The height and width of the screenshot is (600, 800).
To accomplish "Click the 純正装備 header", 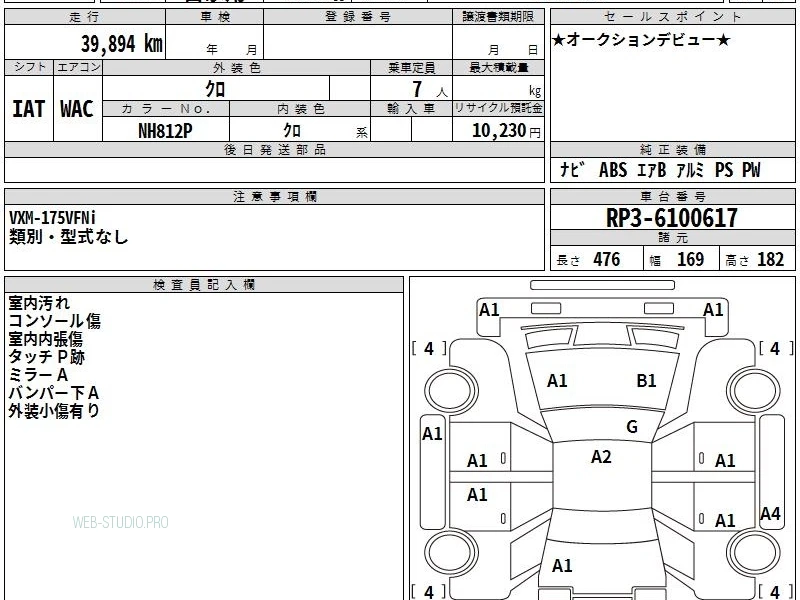I will tap(673, 150).
